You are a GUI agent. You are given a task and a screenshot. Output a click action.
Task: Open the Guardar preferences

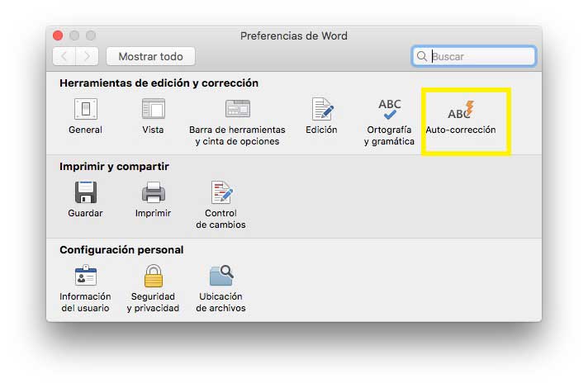pyautogui.click(x=86, y=200)
